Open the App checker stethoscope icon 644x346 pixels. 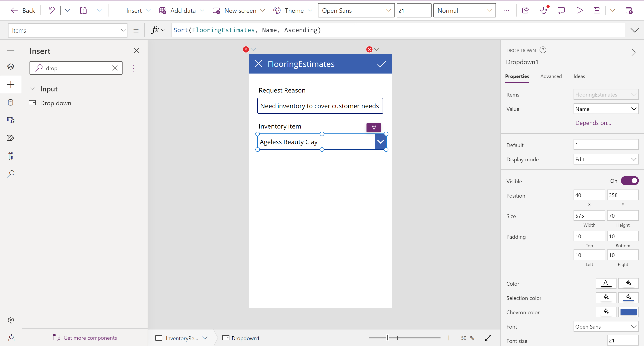click(x=544, y=10)
